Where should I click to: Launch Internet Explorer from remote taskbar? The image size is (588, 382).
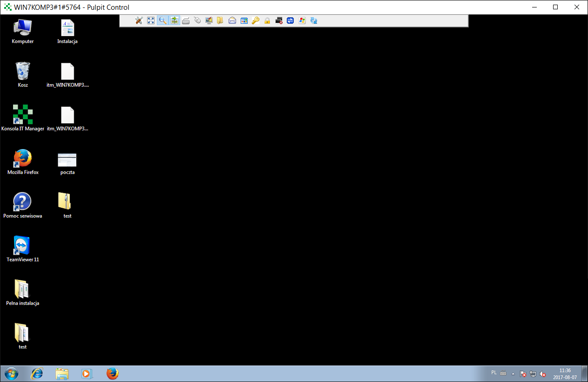click(x=37, y=374)
